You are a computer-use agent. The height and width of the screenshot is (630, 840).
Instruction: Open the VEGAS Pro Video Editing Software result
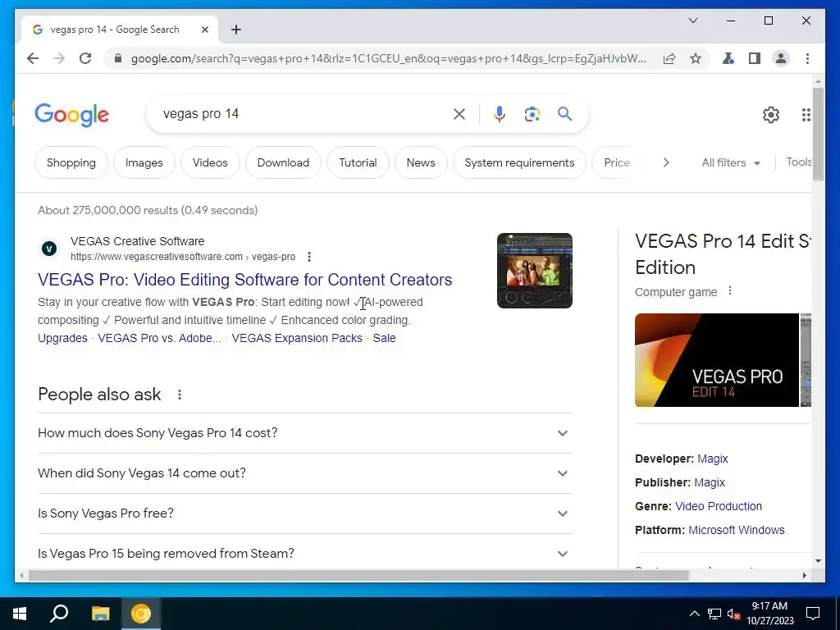[x=244, y=280]
